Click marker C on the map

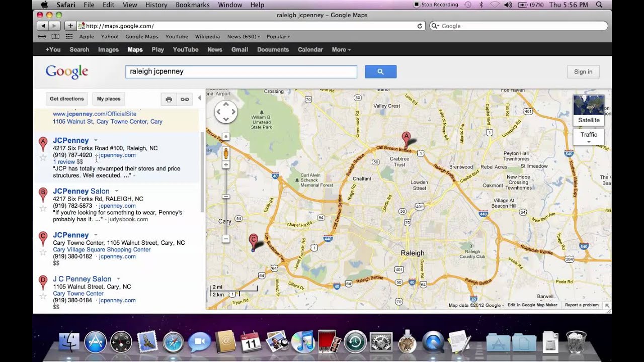(x=254, y=242)
